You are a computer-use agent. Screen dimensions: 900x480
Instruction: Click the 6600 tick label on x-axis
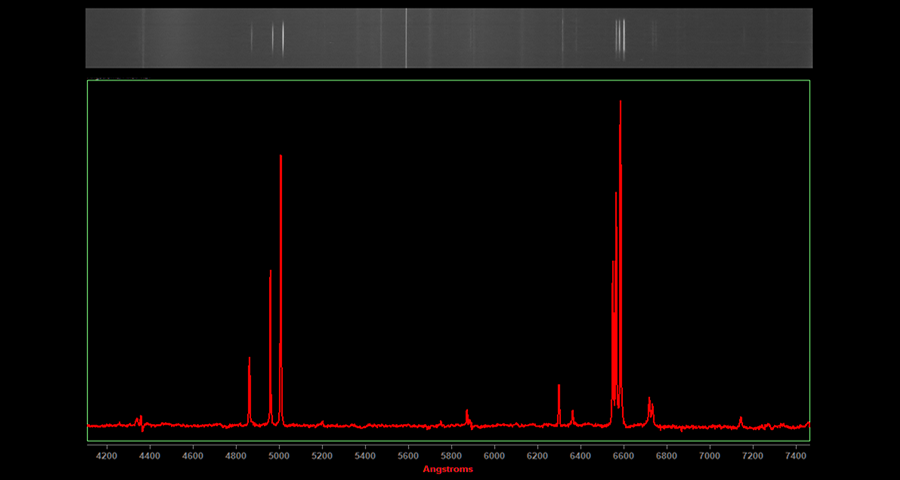click(x=623, y=455)
